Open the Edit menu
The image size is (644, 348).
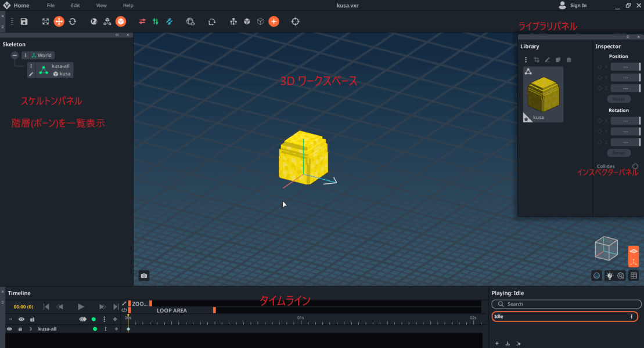pos(75,5)
